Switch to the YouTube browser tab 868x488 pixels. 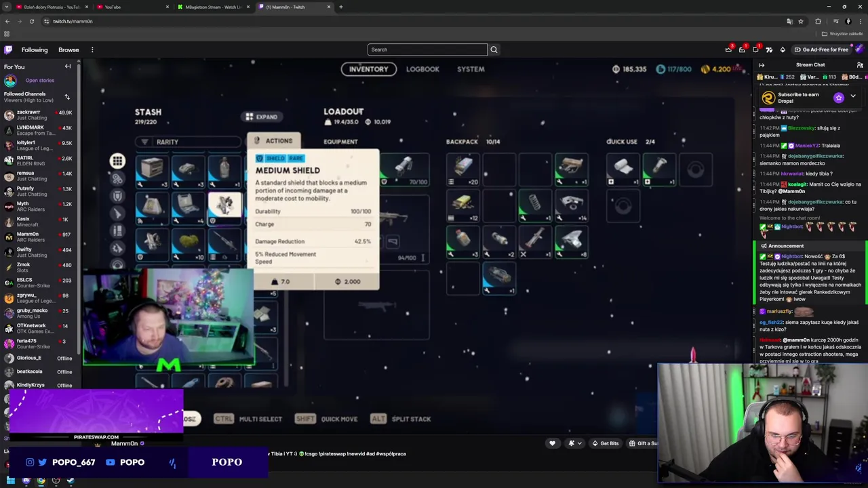click(x=132, y=7)
